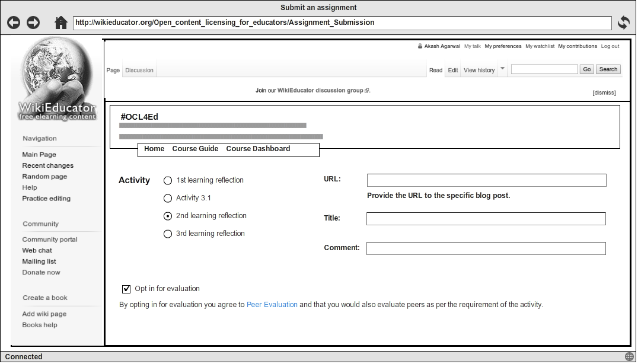Open Web chat link
The image size is (638, 364).
(x=37, y=251)
